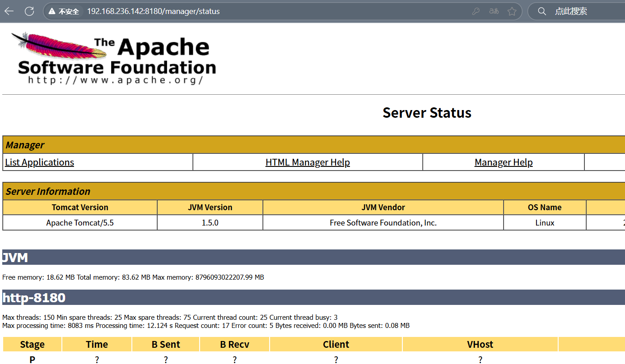Go back with the browser back arrow
The width and height of the screenshot is (625, 364).
click(x=9, y=11)
